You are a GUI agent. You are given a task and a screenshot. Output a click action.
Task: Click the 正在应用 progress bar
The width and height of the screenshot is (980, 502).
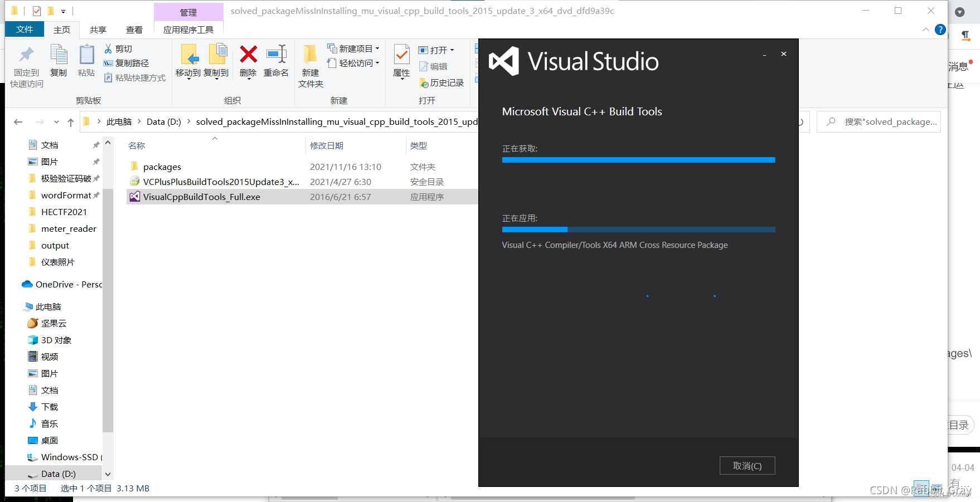click(x=638, y=230)
